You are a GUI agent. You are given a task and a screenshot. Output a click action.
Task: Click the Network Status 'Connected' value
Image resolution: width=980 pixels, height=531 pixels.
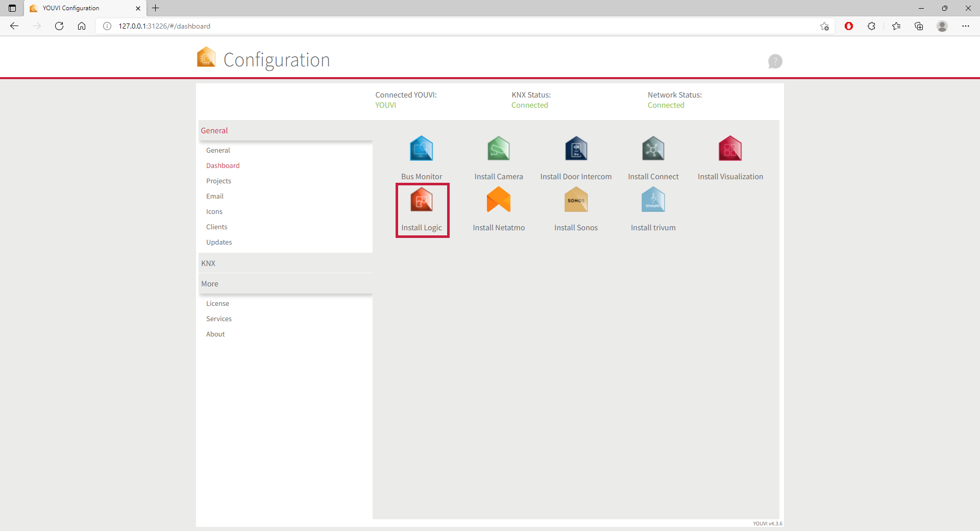pyautogui.click(x=666, y=105)
